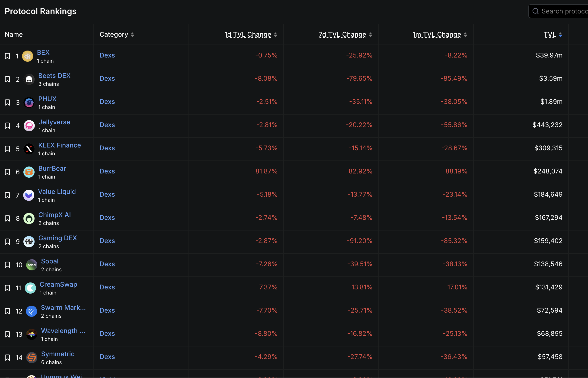Sort table by TVL column
Image resolution: width=588 pixels, height=378 pixels.
[550, 35]
